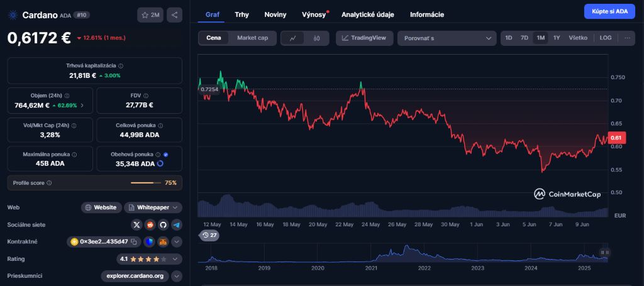Toggle chart to Market cap view
Screen dimensions: 644x286
tap(252, 38)
